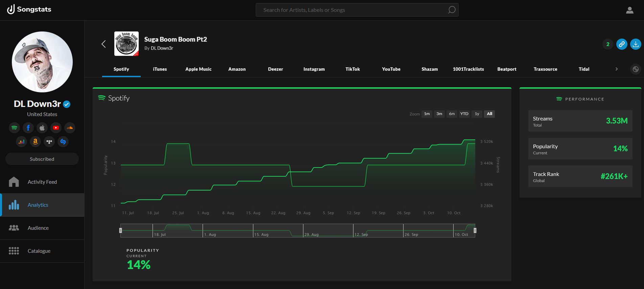The height and width of the screenshot is (289, 644).
Task: Download the track report via the download icon
Action: pos(636,44)
